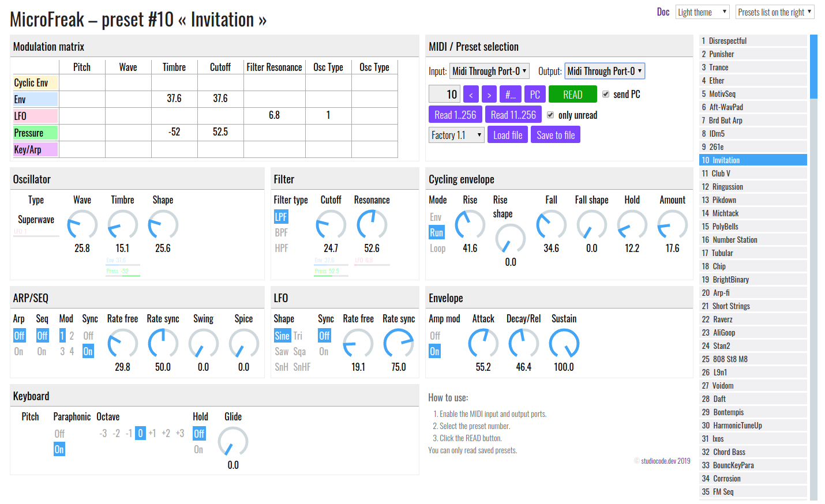Click the LFO Rate free knob
This screenshot has width=825, height=504.
coord(358,344)
